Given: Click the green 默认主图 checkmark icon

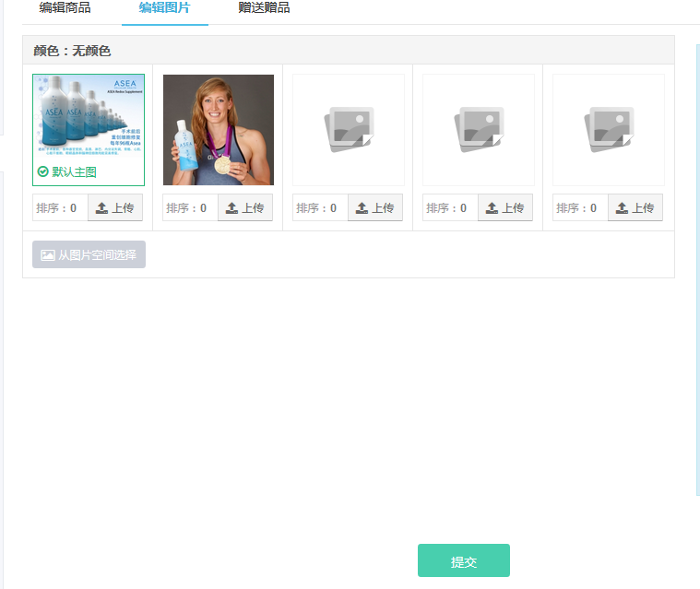Looking at the screenshot, I should (42, 171).
